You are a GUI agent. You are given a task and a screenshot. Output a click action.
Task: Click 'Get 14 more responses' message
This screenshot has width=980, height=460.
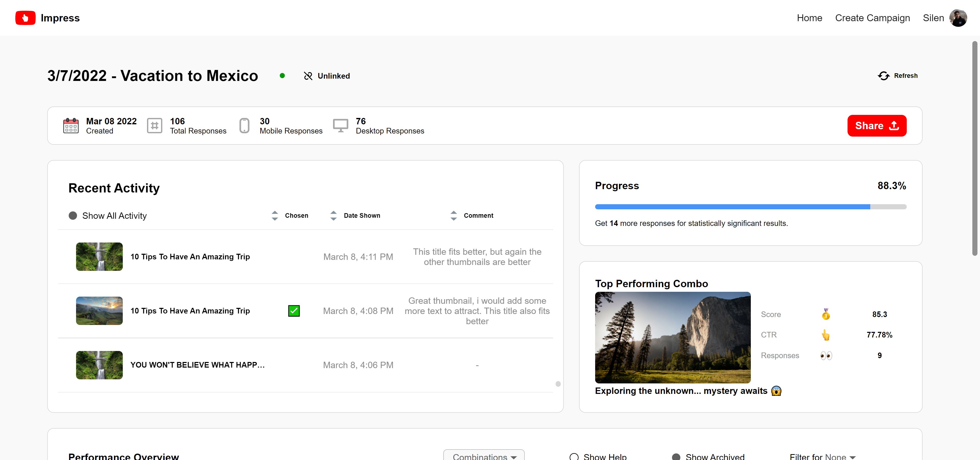691,223
